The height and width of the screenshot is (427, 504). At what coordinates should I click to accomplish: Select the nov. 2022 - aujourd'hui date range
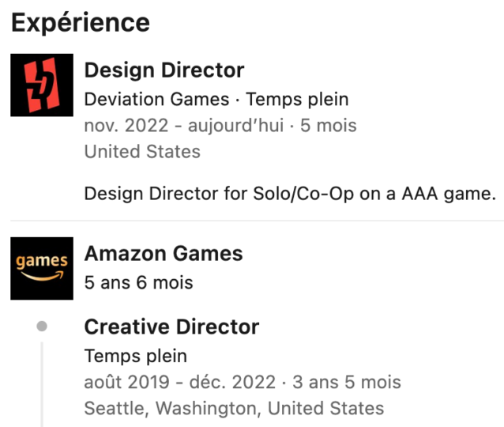point(184,126)
